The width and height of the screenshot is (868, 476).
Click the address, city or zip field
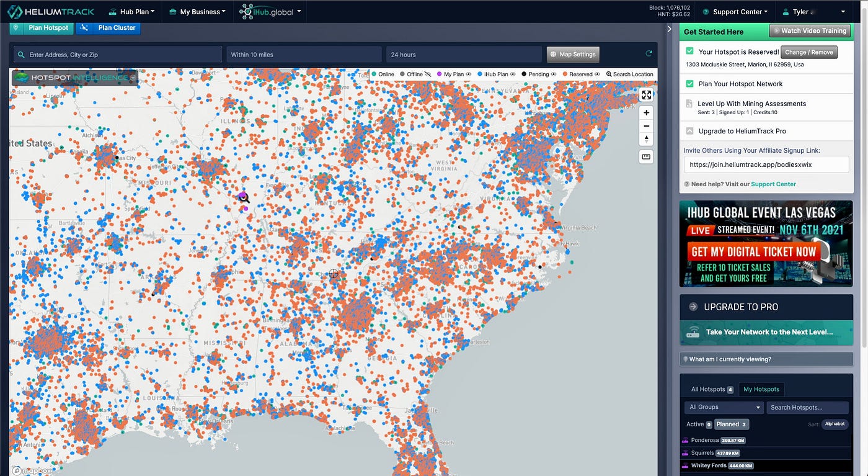[x=118, y=55]
